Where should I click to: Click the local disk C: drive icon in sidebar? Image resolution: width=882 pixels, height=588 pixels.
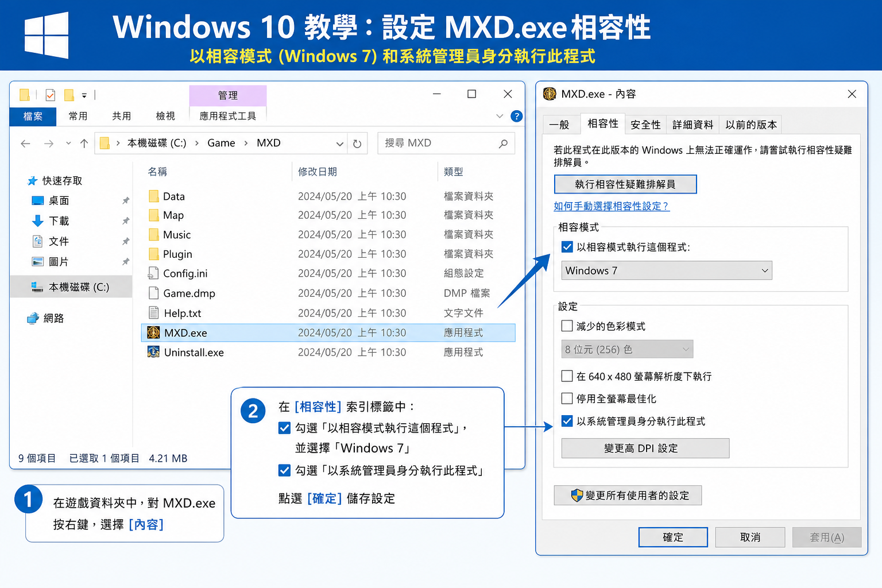tap(37, 287)
